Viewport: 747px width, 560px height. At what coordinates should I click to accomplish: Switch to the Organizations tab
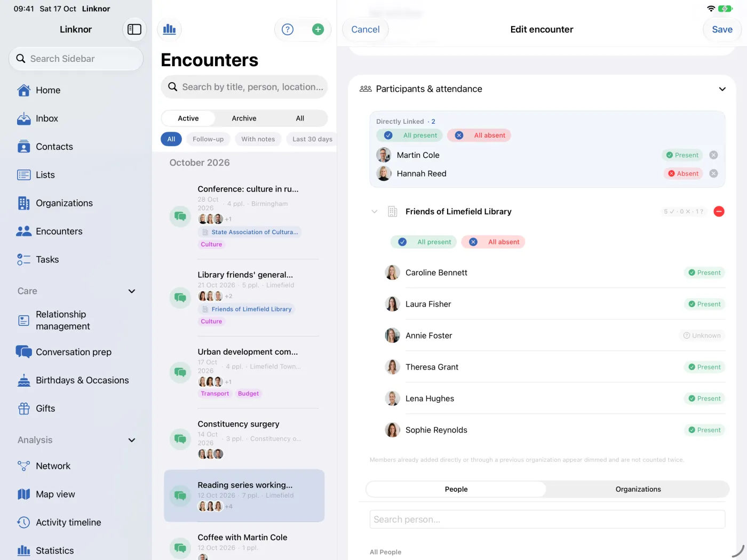coord(638,489)
